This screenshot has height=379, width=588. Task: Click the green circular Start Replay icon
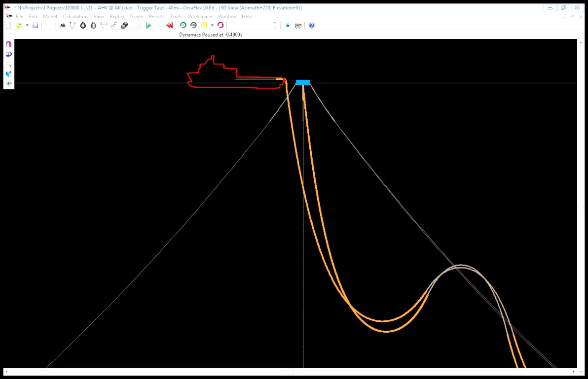pyautogui.click(x=183, y=25)
